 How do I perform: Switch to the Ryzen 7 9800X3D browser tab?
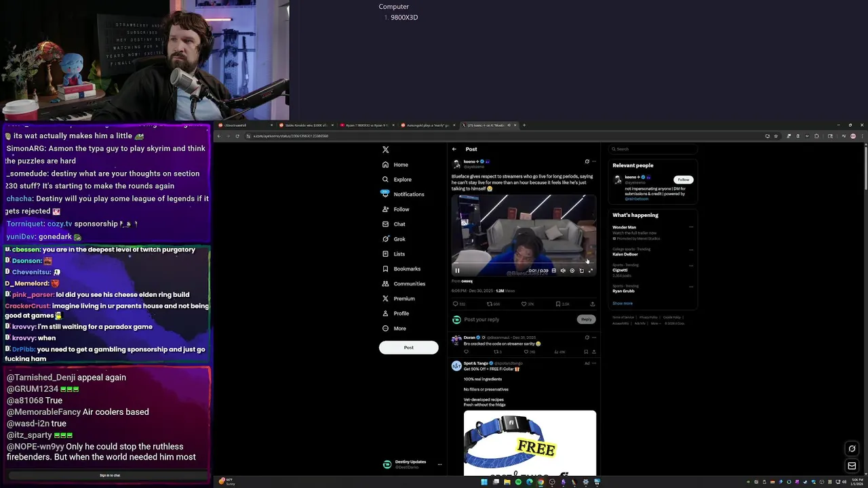tap(366, 125)
